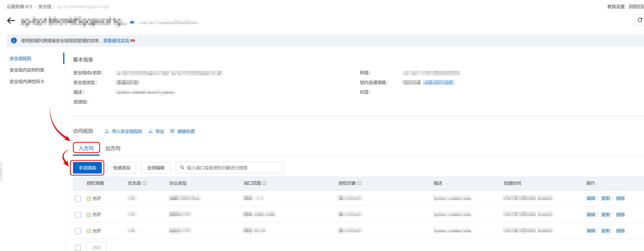Click the 授权策略 column header

tap(95, 183)
